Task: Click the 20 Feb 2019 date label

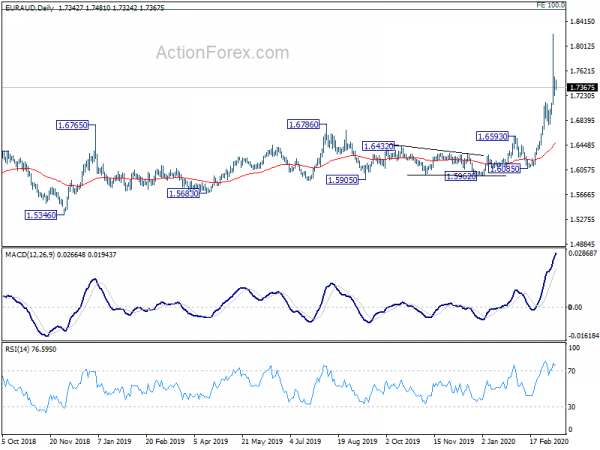Action: point(165,442)
